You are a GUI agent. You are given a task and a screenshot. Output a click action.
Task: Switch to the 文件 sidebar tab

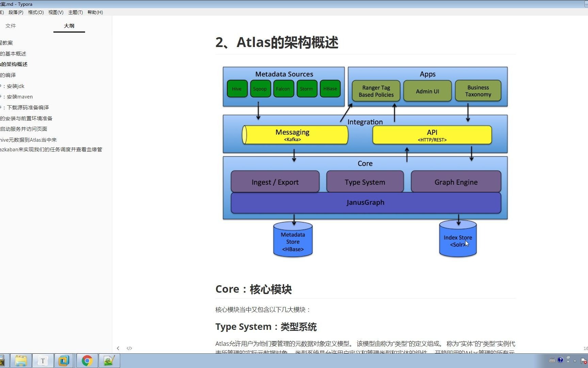(11, 26)
